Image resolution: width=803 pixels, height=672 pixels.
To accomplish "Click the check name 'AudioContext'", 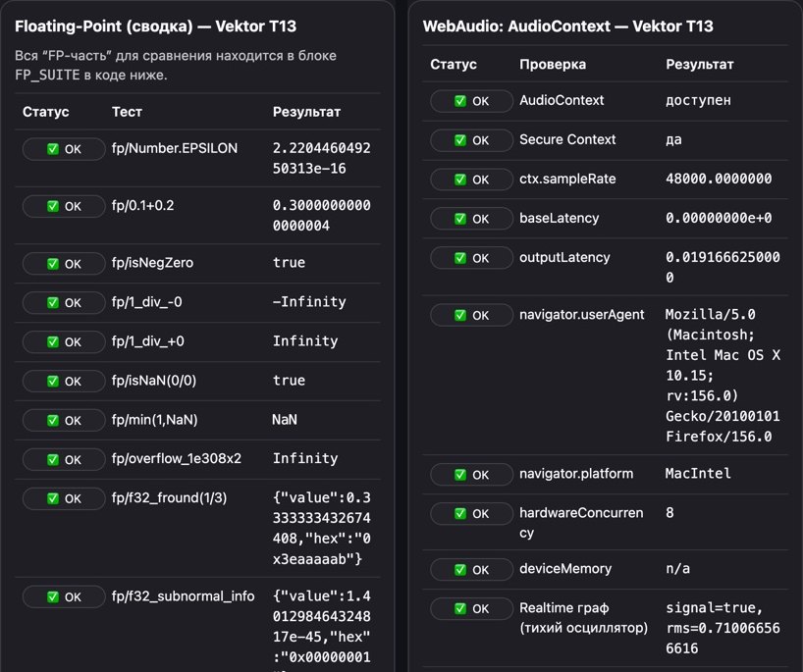I will [x=562, y=100].
